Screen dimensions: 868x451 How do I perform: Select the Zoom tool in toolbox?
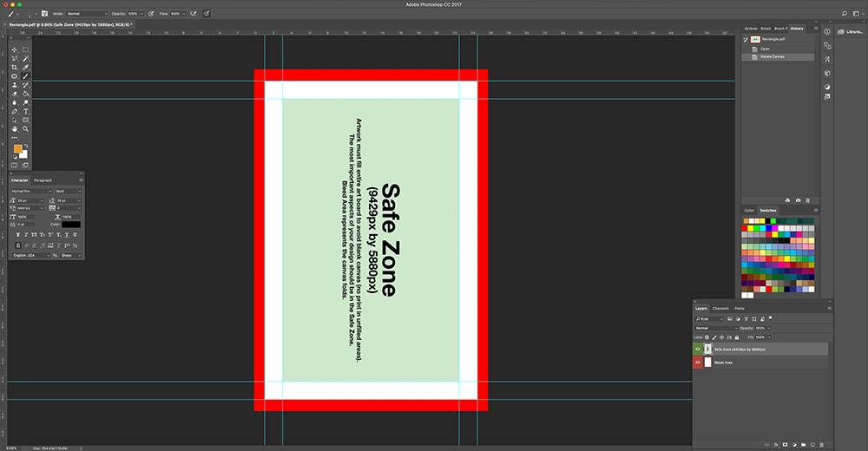[26, 128]
